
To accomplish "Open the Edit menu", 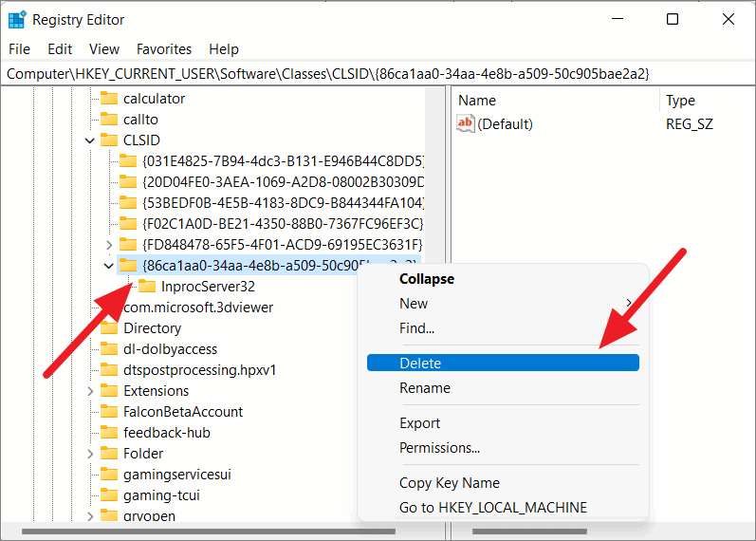I will click(60, 49).
